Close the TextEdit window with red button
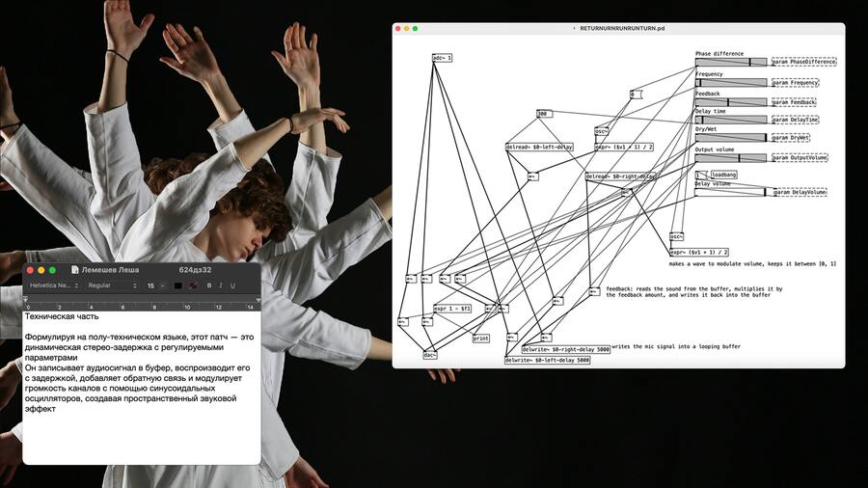 31,270
